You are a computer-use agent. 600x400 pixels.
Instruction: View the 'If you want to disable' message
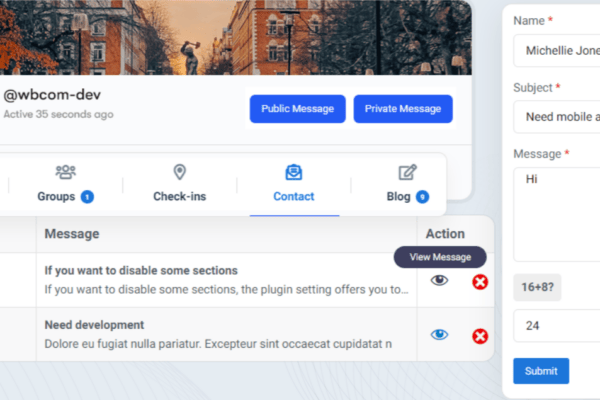pyautogui.click(x=439, y=281)
